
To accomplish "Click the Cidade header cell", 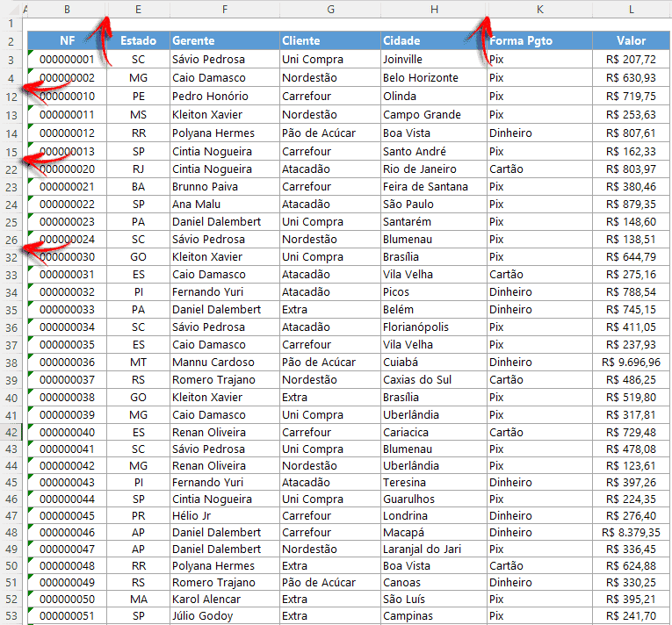I will point(434,40).
